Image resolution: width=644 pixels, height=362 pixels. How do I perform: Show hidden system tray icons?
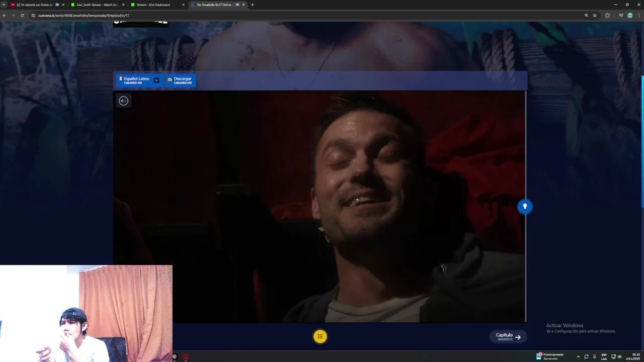tap(578, 356)
